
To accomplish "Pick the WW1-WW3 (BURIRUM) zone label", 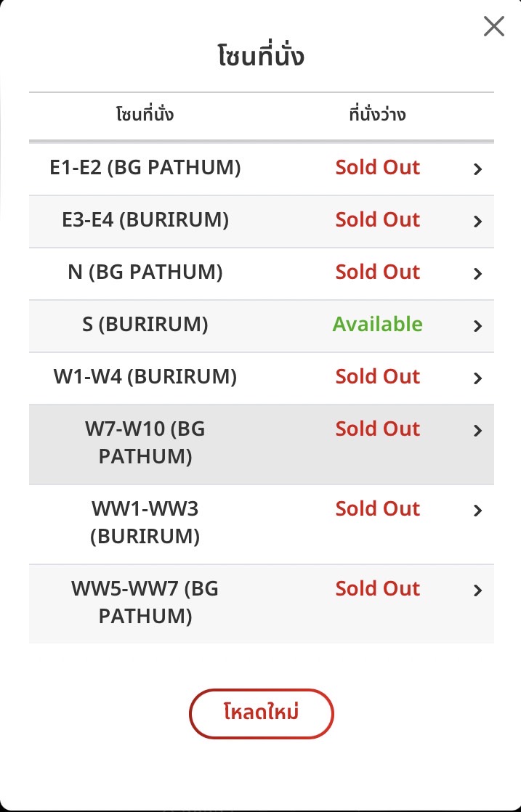I will pyautogui.click(x=145, y=522).
